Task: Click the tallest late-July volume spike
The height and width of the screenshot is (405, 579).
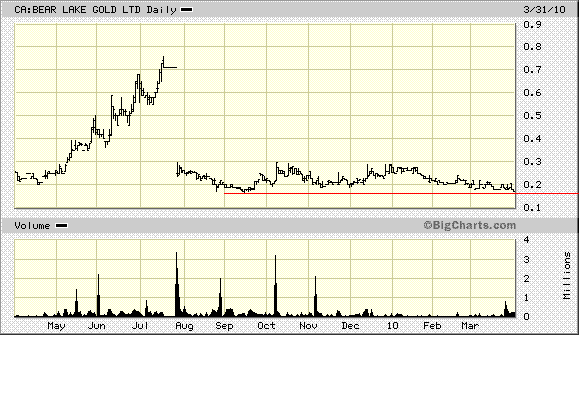Action: 177,284
